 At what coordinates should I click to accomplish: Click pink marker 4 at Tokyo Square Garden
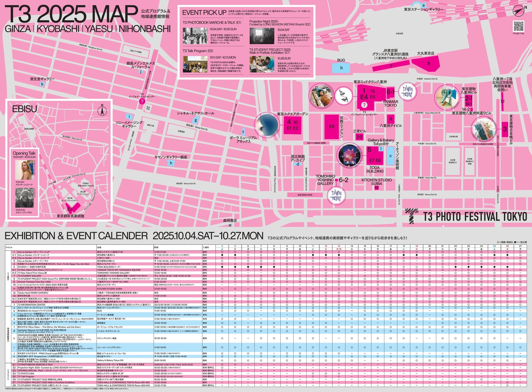point(293,125)
